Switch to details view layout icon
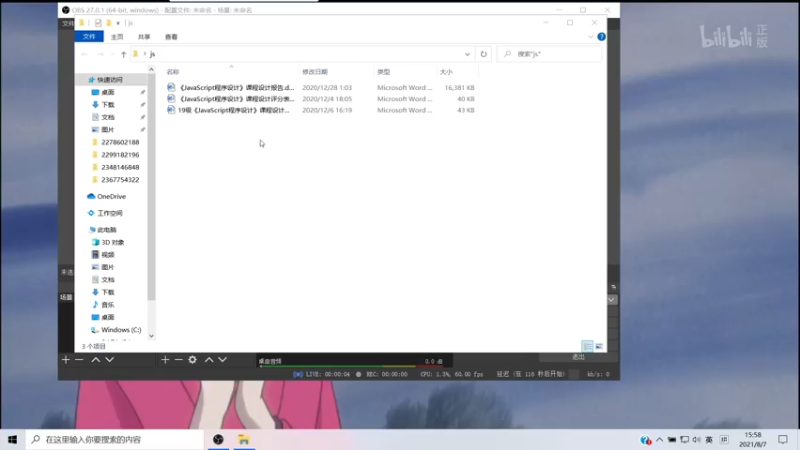Viewport: 800px width, 450px height. (x=587, y=346)
